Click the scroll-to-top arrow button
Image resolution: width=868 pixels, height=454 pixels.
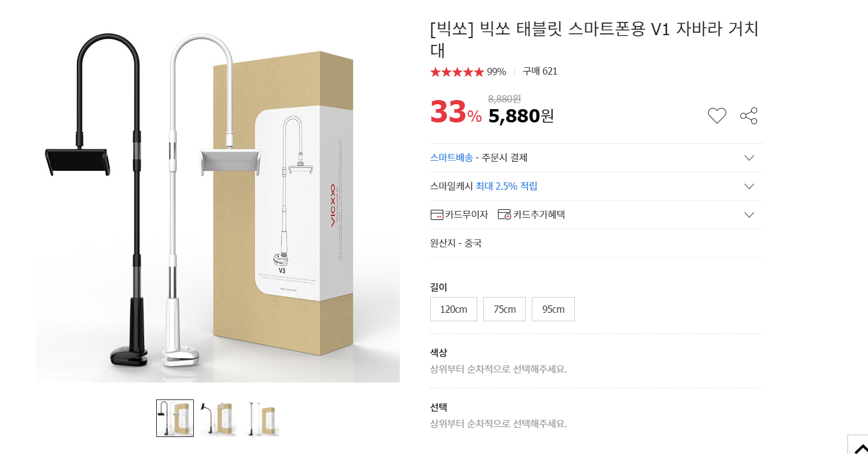coord(860,447)
